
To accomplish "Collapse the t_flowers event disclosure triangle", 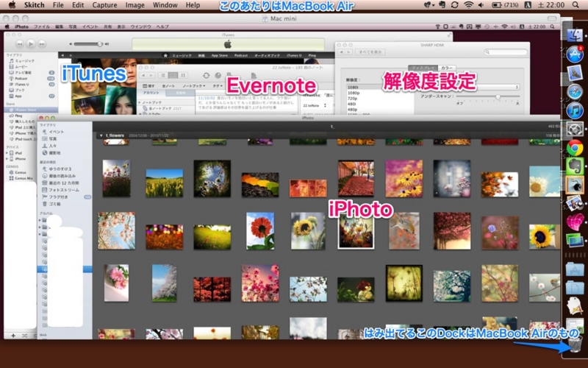I will [x=101, y=135].
